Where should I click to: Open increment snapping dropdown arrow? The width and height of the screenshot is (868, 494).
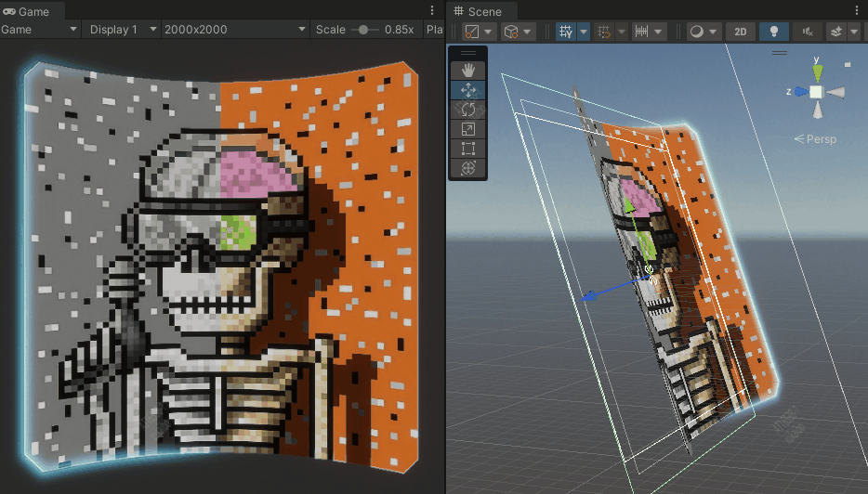pyautogui.click(x=658, y=32)
